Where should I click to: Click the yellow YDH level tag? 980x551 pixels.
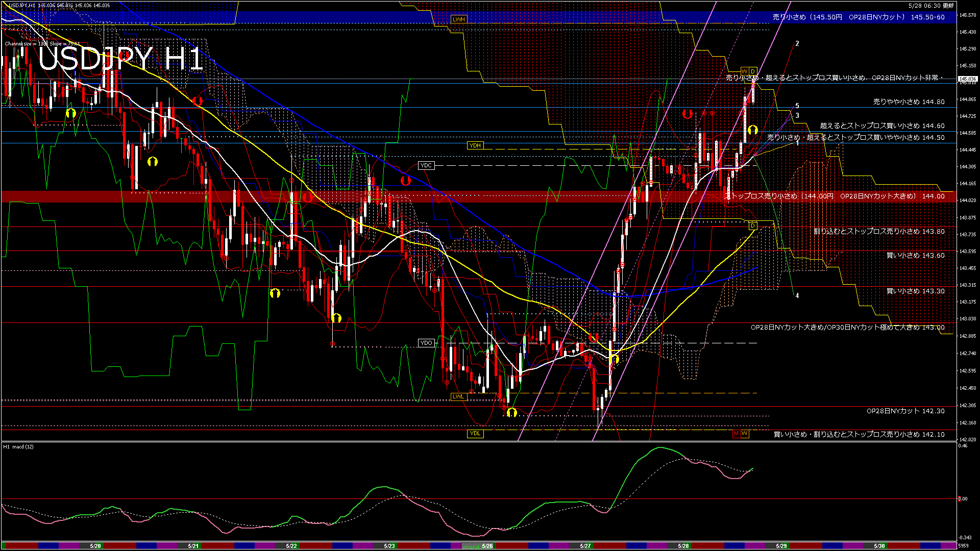click(475, 145)
